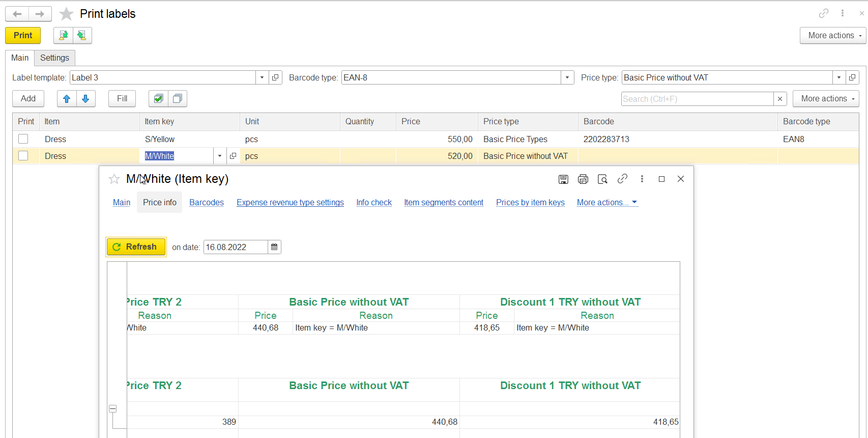This screenshot has height=438, width=868.
Task: Open the three-dot menu of Print labels window
Action: 843,13
